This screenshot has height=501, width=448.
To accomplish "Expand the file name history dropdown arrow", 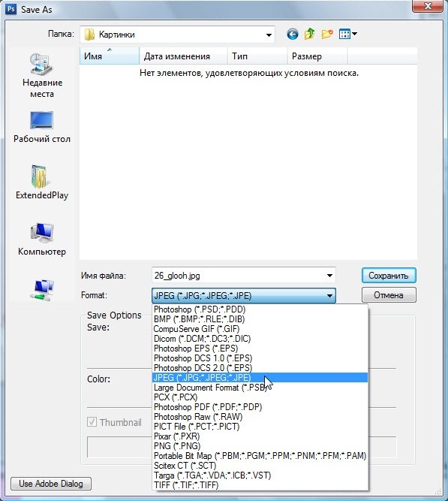I will click(x=329, y=276).
